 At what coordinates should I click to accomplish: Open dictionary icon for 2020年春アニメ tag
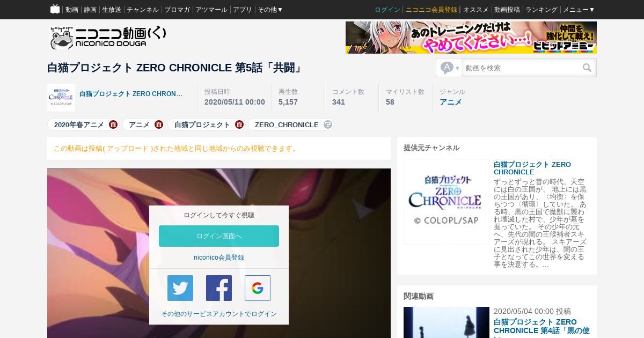point(113,124)
